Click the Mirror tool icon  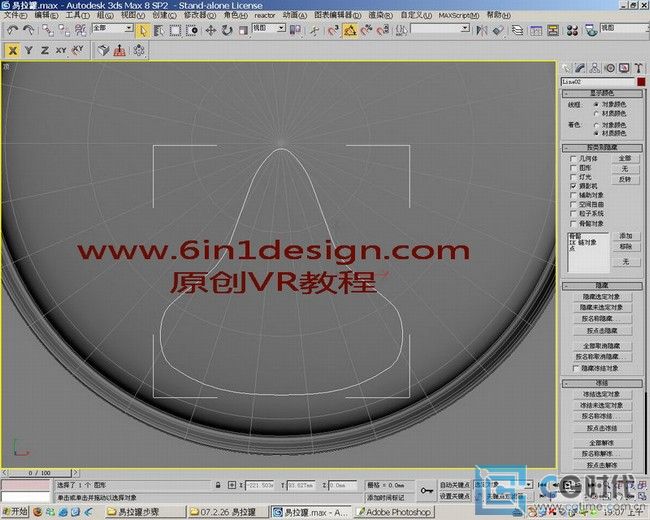[x=482, y=30]
